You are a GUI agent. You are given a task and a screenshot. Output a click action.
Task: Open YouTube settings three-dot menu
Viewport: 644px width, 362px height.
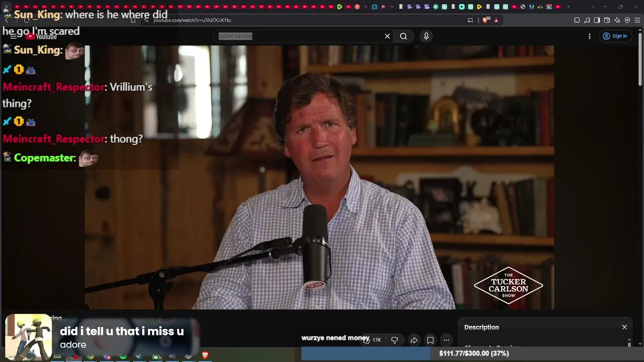590,36
